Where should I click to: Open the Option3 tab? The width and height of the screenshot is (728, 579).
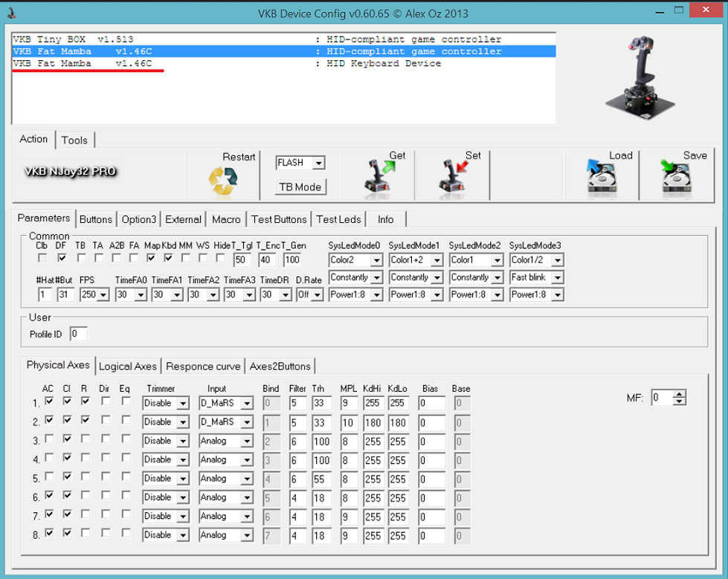[139, 219]
